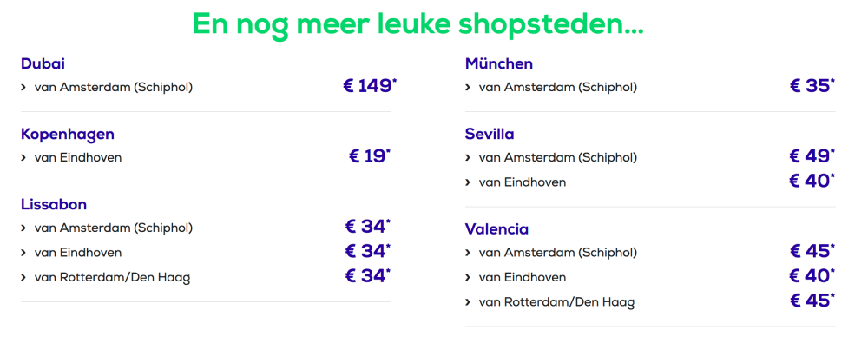This screenshot has height=337, width=868.
Task: Open the München destination heading
Action: tap(499, 63)
